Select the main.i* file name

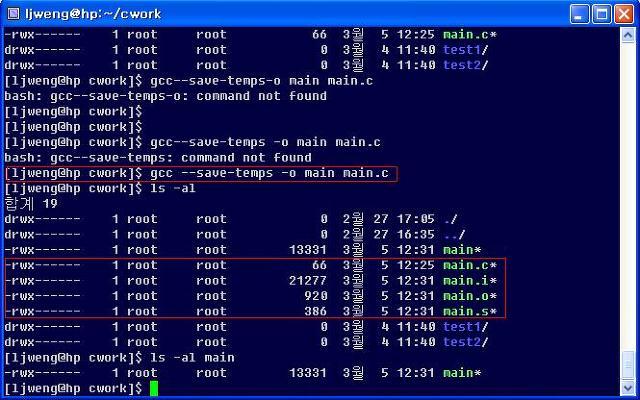470,281
